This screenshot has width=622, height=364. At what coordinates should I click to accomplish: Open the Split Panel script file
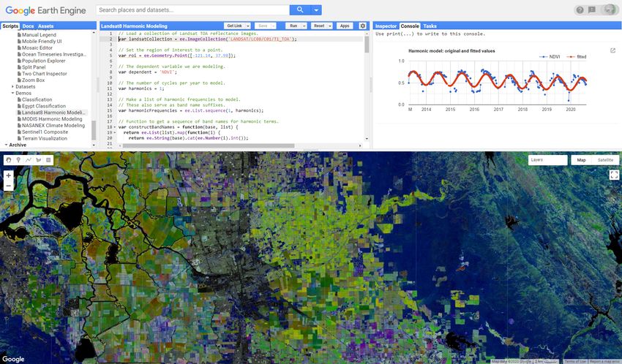pyautogui.click(x=34, y=67)
